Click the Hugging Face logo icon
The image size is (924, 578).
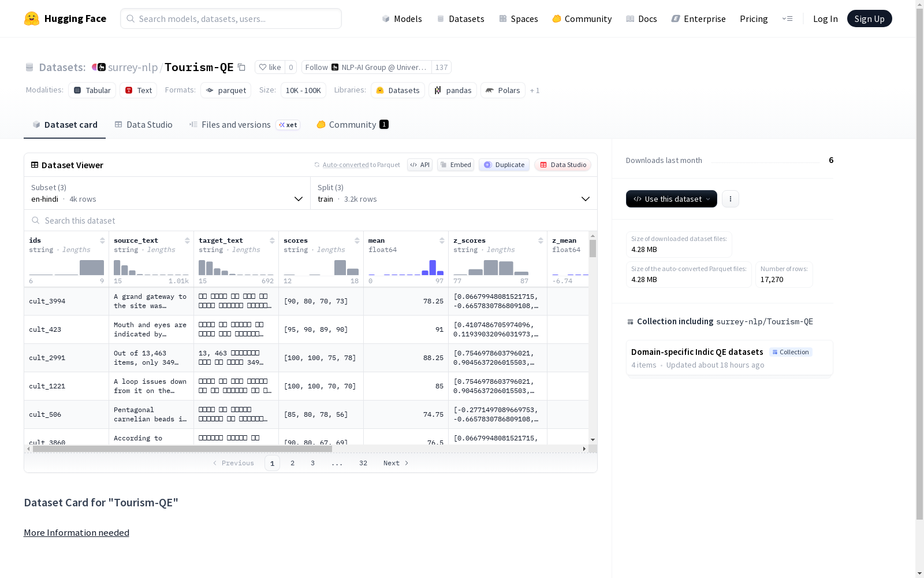[32, 18]
